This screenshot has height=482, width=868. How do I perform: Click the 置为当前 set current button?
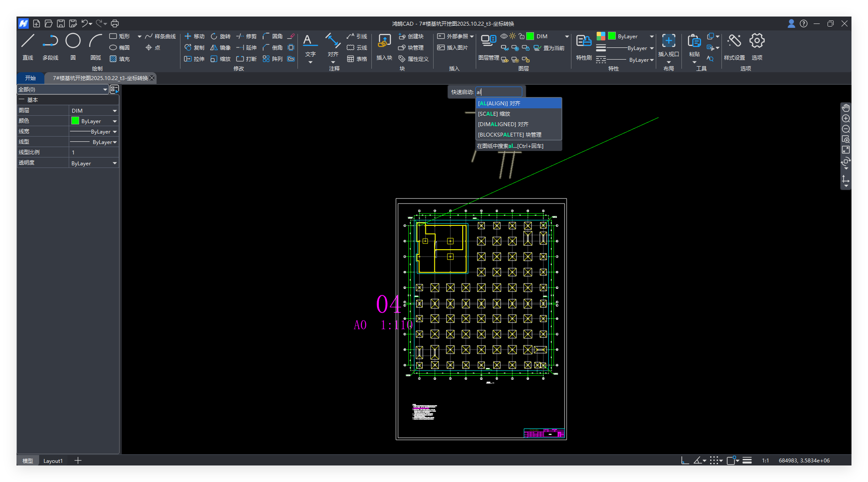tap(549, 48)
